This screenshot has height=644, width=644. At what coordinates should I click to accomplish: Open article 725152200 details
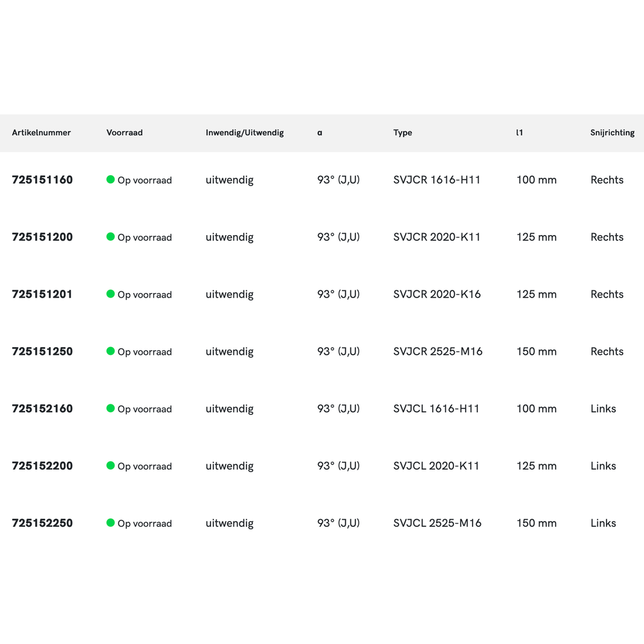tap(42, 466)
